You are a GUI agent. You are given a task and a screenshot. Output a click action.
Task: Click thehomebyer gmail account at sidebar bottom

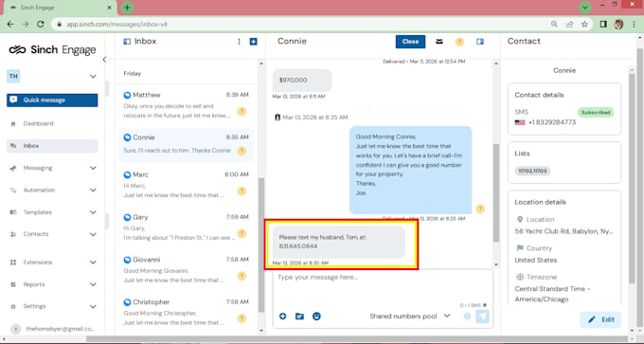click(54, 329)
